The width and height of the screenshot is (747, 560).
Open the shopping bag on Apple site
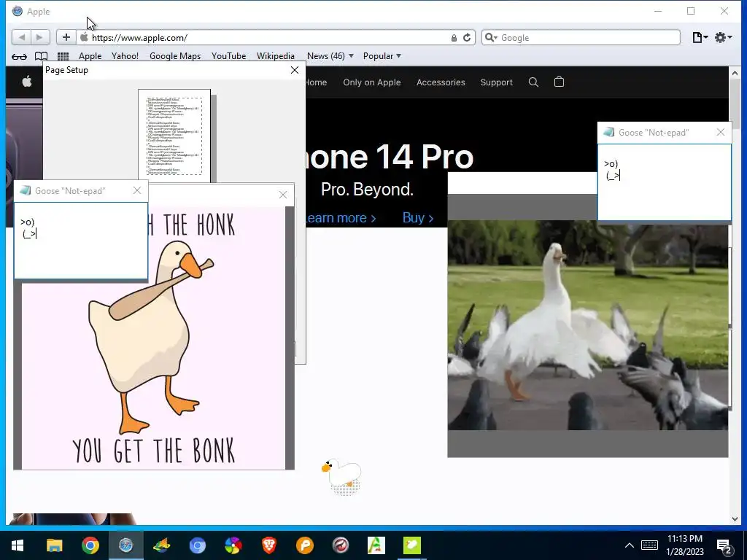pyautogui.click(x=560, y=82)
